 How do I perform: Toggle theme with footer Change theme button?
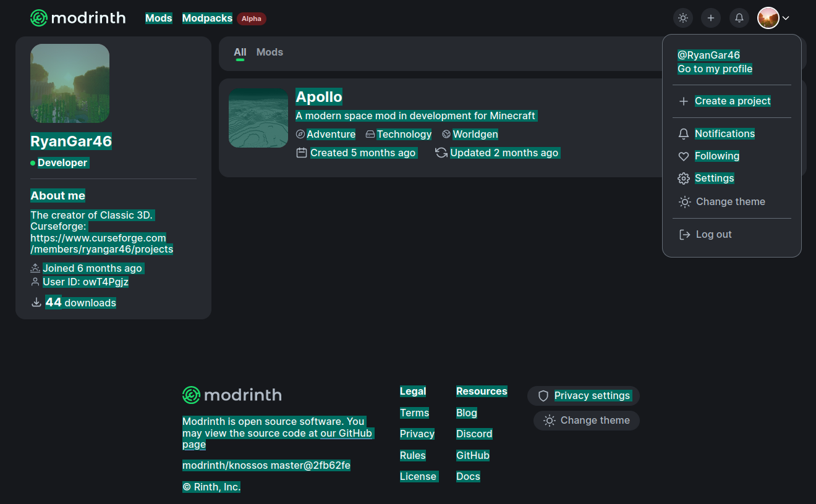pyautogui.click(x=585, y=420)
